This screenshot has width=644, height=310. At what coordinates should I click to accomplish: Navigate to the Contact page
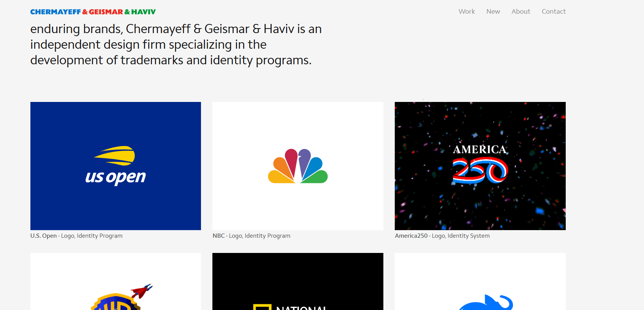554,11
